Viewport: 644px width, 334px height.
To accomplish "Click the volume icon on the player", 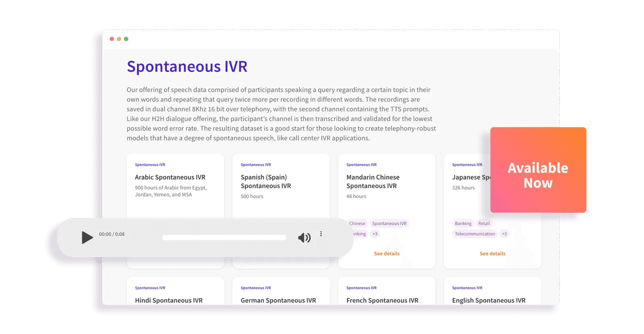I will [304, 238].
